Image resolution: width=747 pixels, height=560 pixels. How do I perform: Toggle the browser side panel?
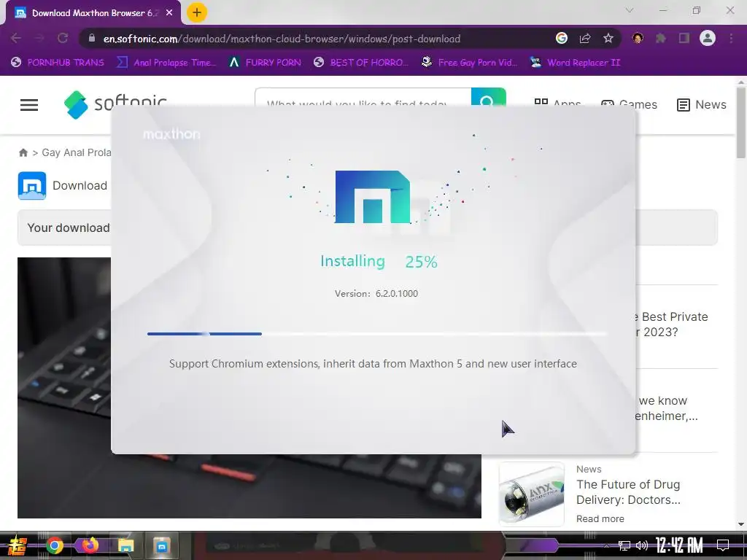pos(684,38)
